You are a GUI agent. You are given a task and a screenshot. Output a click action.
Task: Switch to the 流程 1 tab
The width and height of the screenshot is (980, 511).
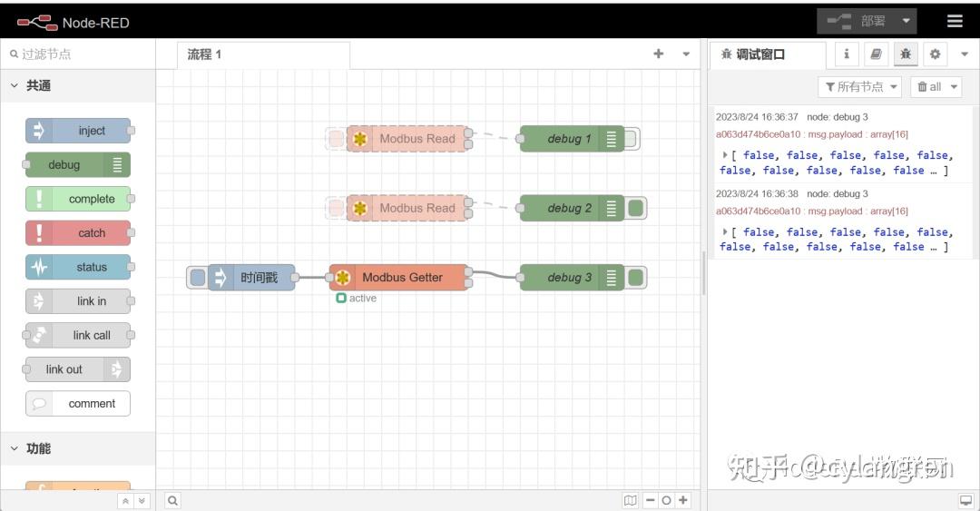point(204,54)
